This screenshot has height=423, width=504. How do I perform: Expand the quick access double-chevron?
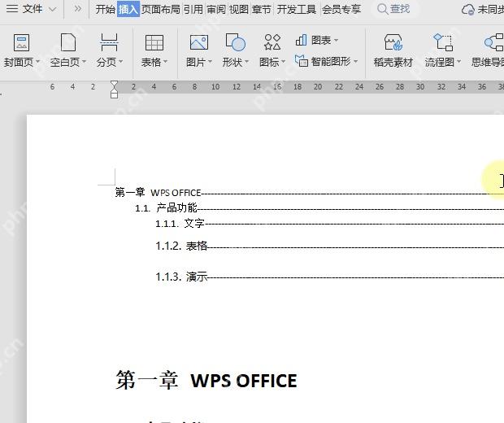click(x=77, y=9)
